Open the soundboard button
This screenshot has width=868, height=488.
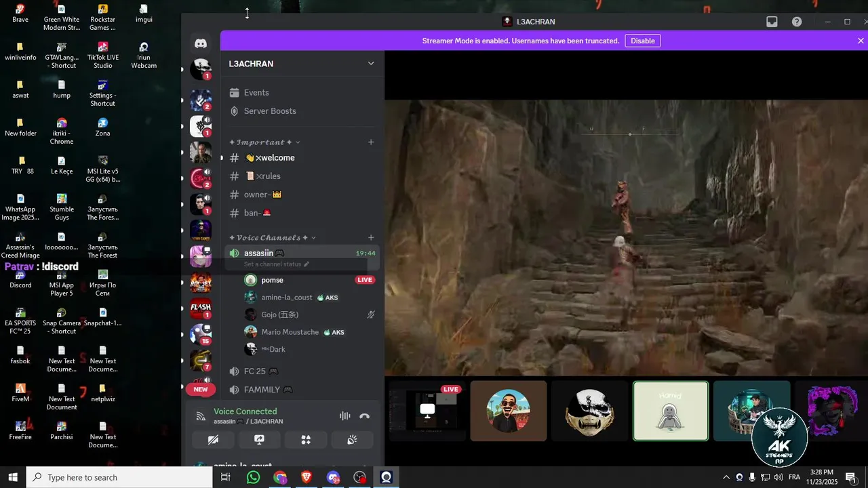(352, 440)
